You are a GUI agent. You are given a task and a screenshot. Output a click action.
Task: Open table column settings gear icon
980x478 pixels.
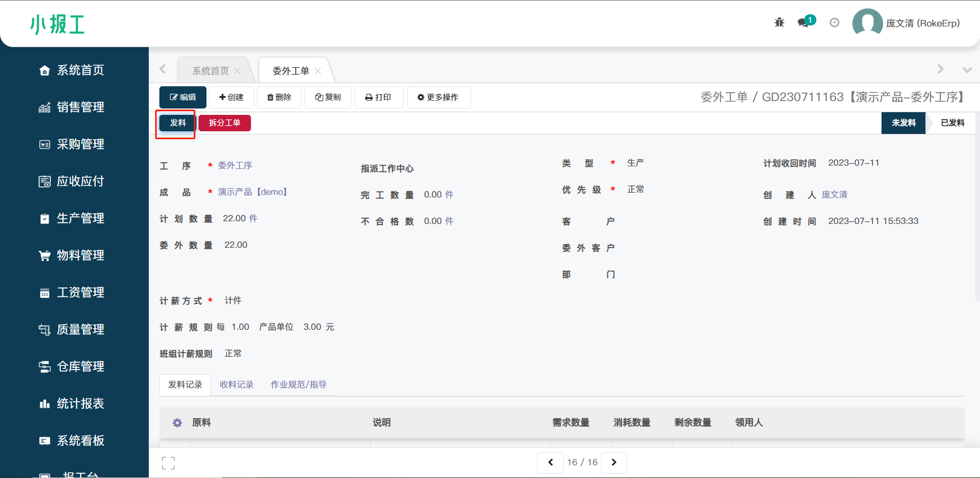click(x=177, y=423)
